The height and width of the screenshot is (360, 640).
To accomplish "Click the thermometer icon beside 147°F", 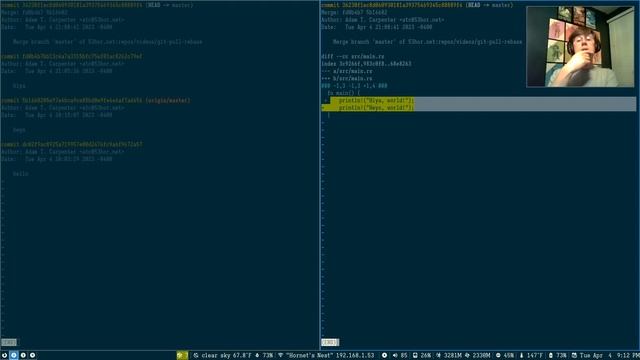I will (x=521, y=356).
